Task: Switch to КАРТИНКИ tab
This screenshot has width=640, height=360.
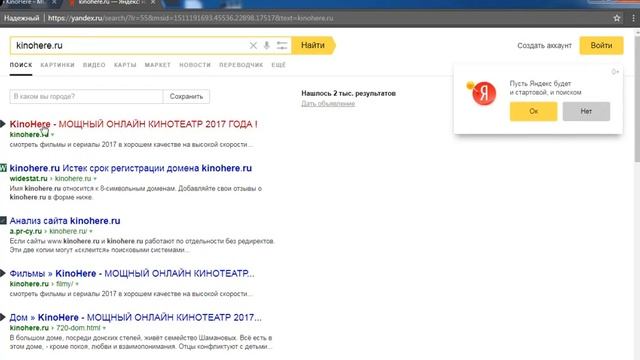Action: coord(58,65)
